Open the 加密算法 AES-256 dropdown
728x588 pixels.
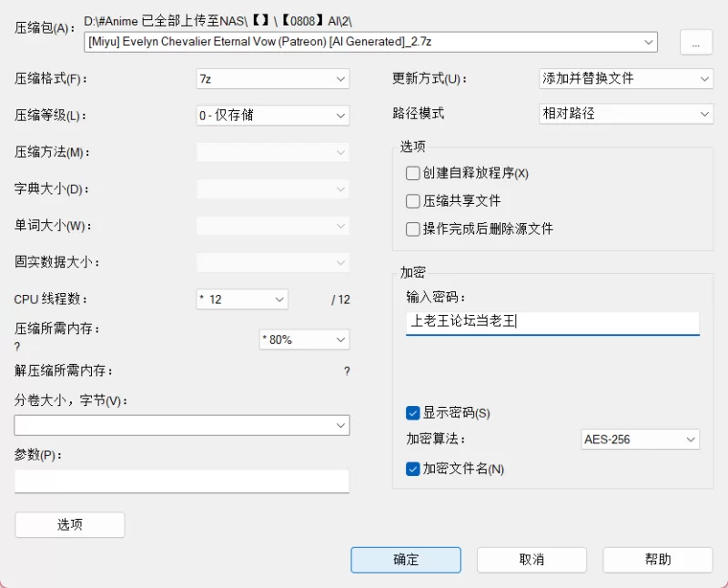pyautogui.click(x=640, y=440)
